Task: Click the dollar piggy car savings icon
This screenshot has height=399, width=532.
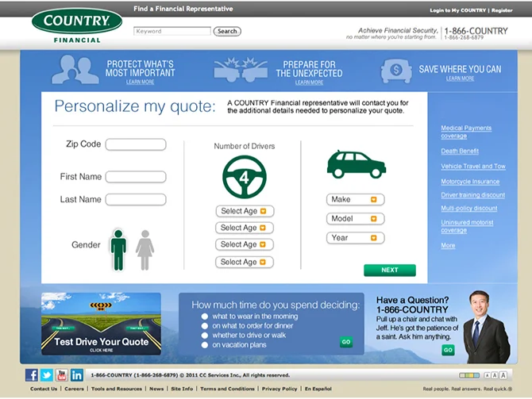Action: [x=396, y=71]
